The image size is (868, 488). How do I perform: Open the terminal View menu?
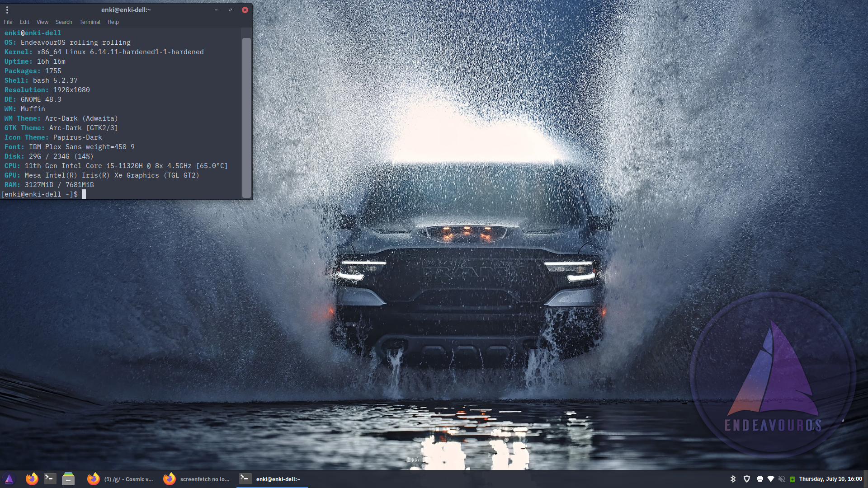(x=42, y=22)
